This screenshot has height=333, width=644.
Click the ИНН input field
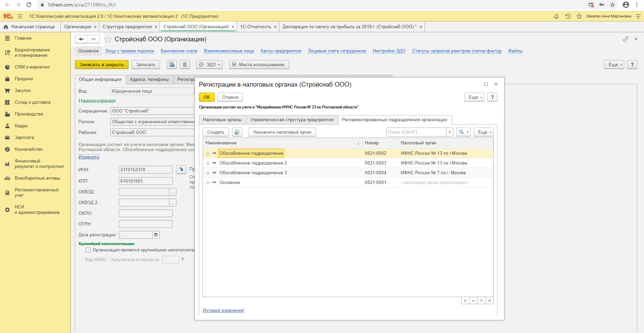tap(146, 170)
